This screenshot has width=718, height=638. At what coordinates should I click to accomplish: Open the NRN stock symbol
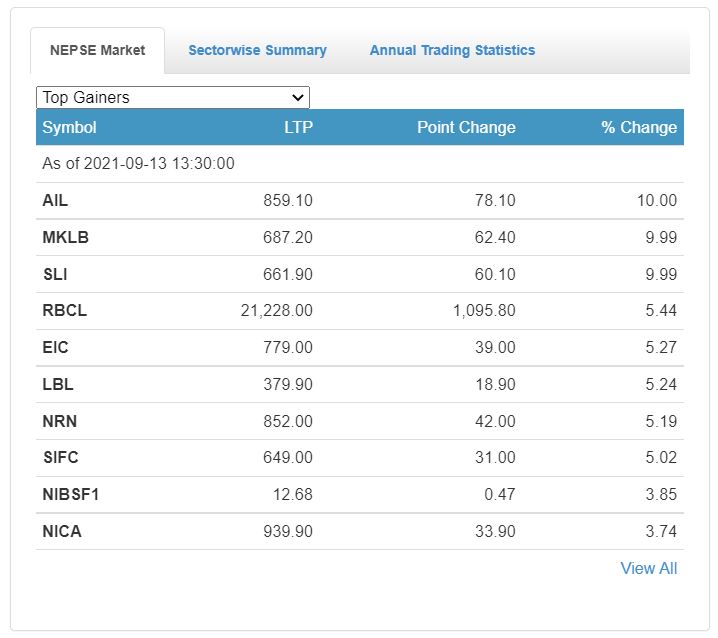[59, 421]
